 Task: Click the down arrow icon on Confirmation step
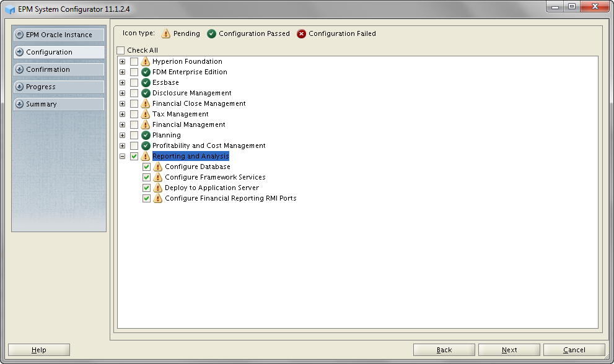tap(19, 69)
